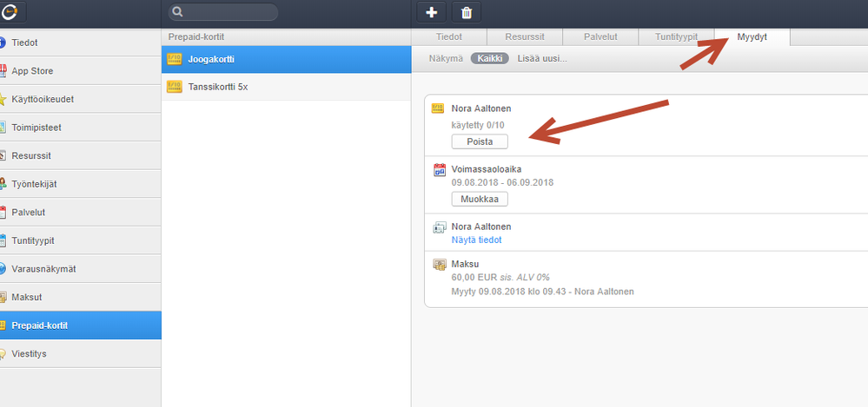Click the Voimassaoloaika heading text
The width and height of the screenshot is (868, 407).
(487, 169)
